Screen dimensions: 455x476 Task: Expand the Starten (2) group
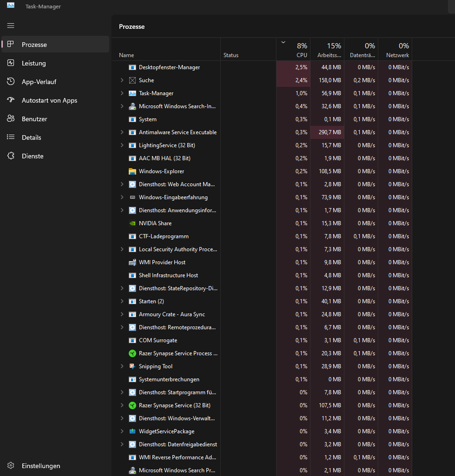[x=122, y=301]
